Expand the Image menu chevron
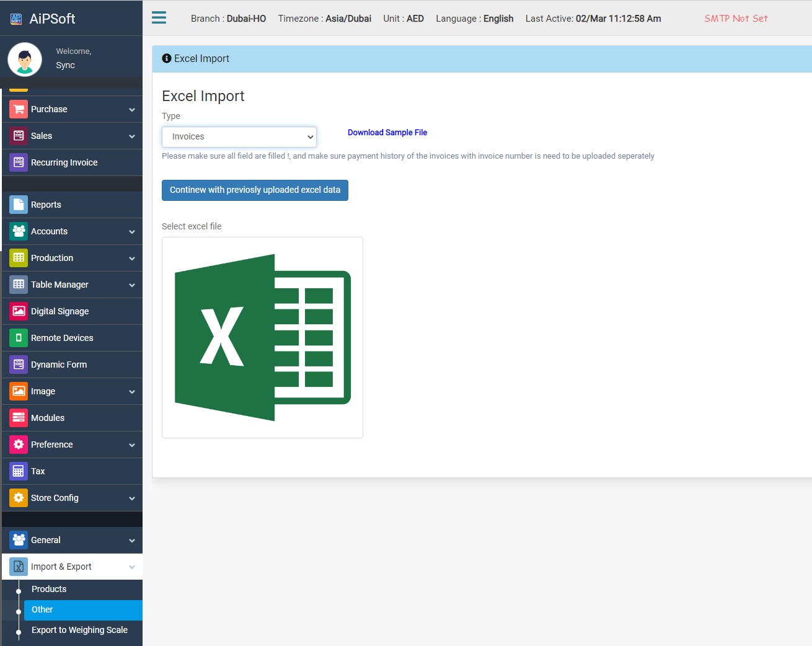 (132, 392)
